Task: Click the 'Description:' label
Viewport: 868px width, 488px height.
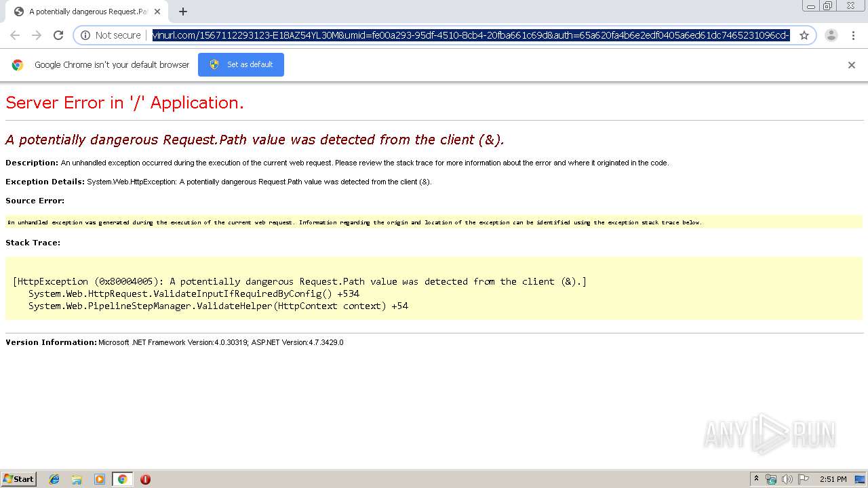Action: click(32, 163)
